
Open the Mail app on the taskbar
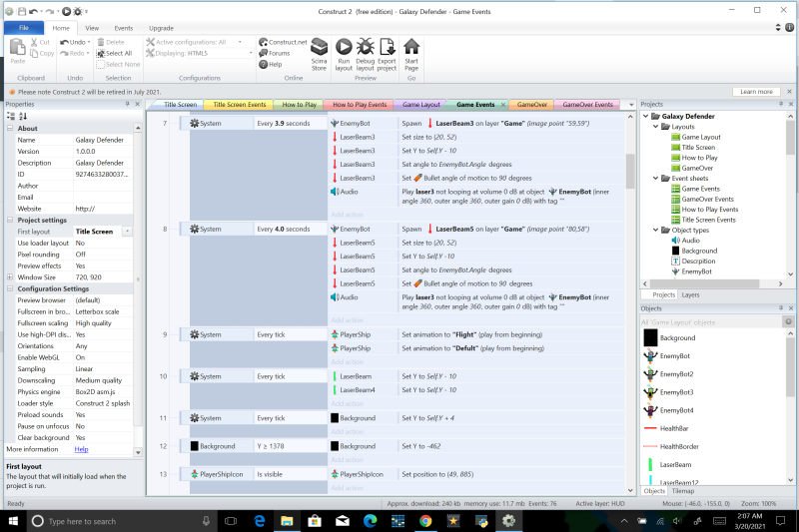pos(343,521)
